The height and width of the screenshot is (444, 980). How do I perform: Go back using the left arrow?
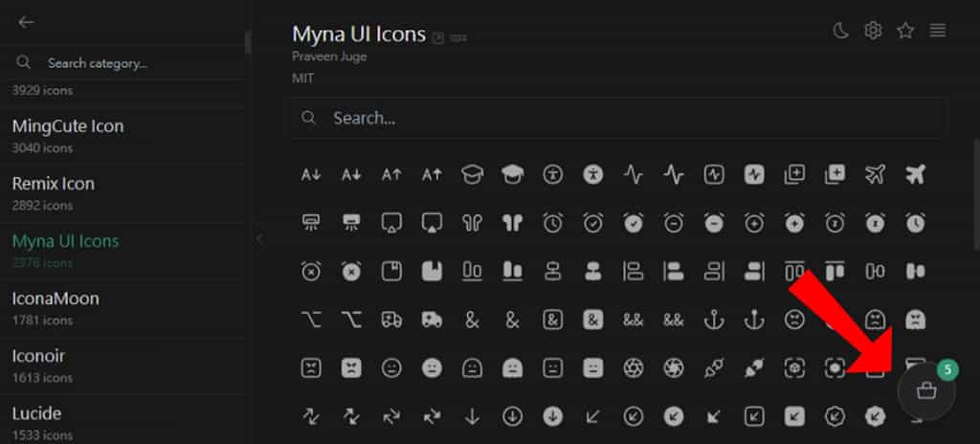pyautogui.click(x=26, y=23)
